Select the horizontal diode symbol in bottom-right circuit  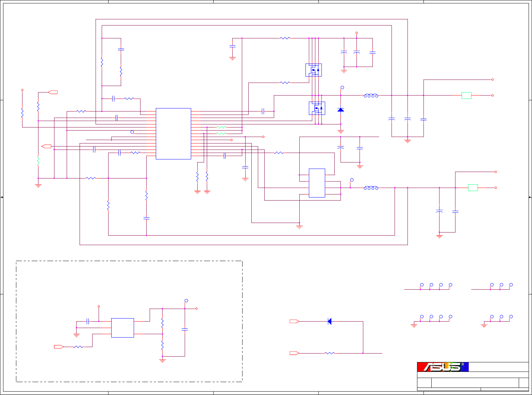tap(329, 321)
